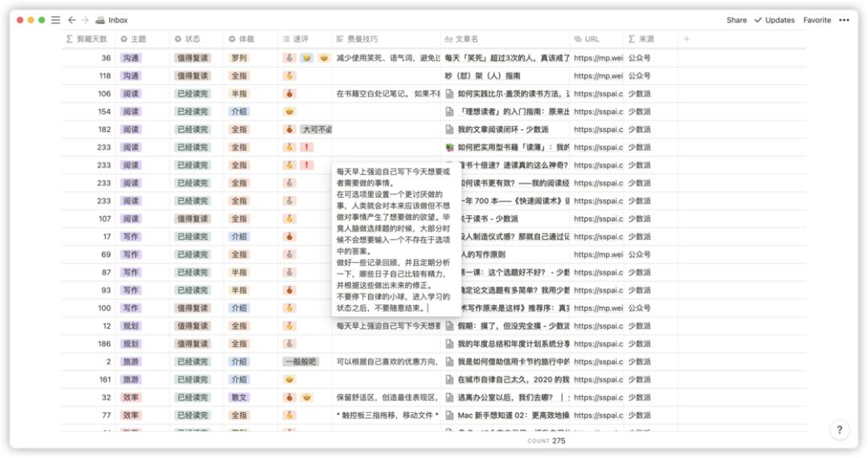
Task: Click cell starting 触控板三指拖移
Action: (x=388, y=415)
